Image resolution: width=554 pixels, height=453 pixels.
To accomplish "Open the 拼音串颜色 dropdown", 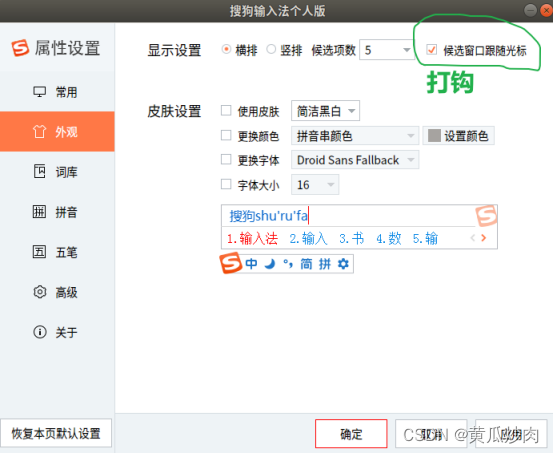I will [x=355, y=136].
